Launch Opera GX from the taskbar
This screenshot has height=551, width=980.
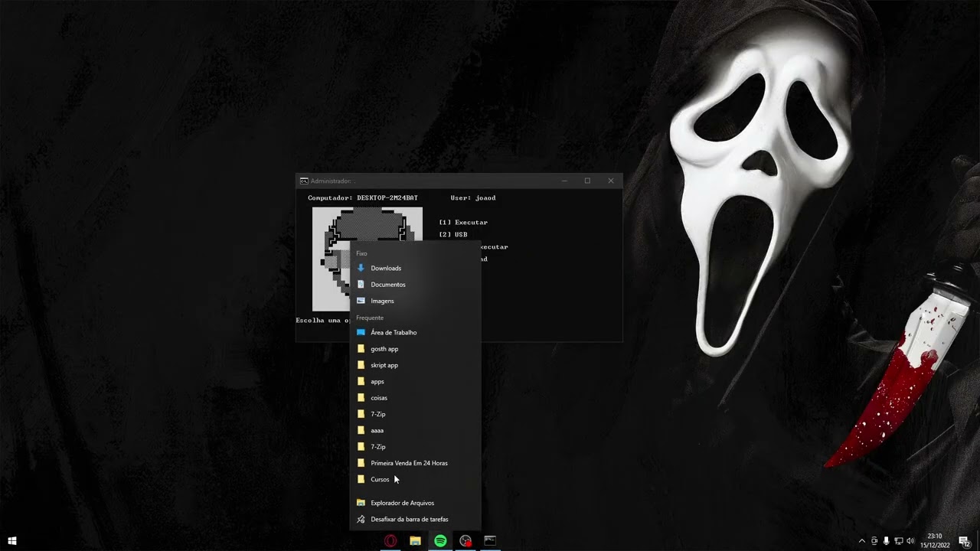click(390, 541)
